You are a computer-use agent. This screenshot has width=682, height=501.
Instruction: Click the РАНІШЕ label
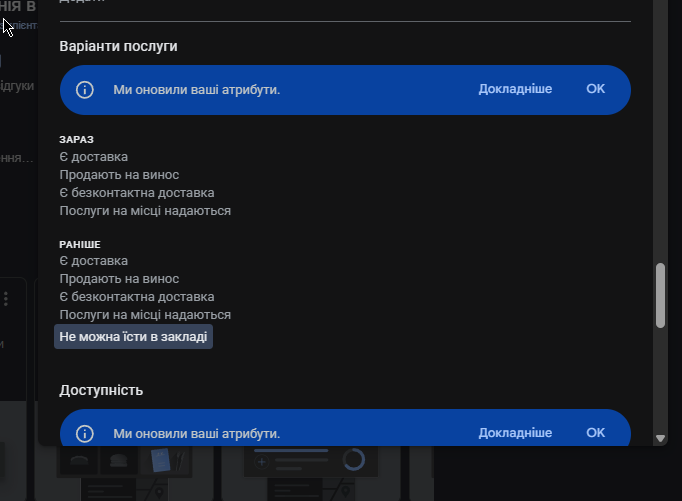tap(80, 244)
